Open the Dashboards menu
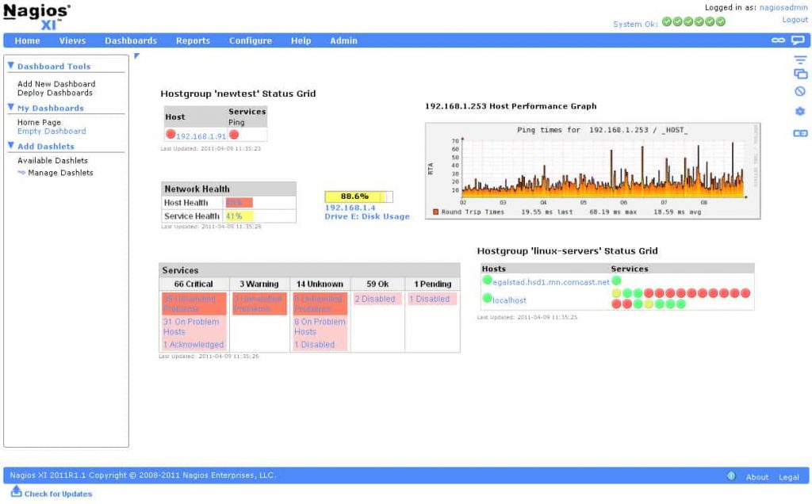Image resolution: width=812 pixels, height=504 pixels. 131,40
